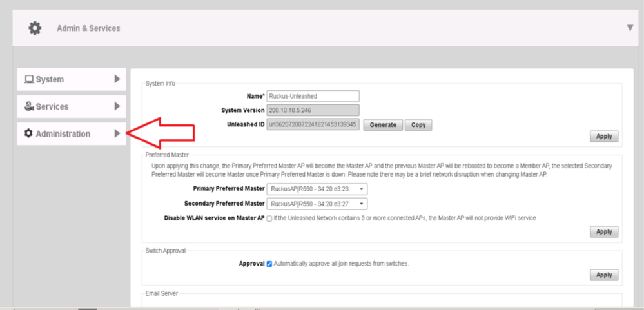
Task: Apply the System Info changes
Action: 603,137
